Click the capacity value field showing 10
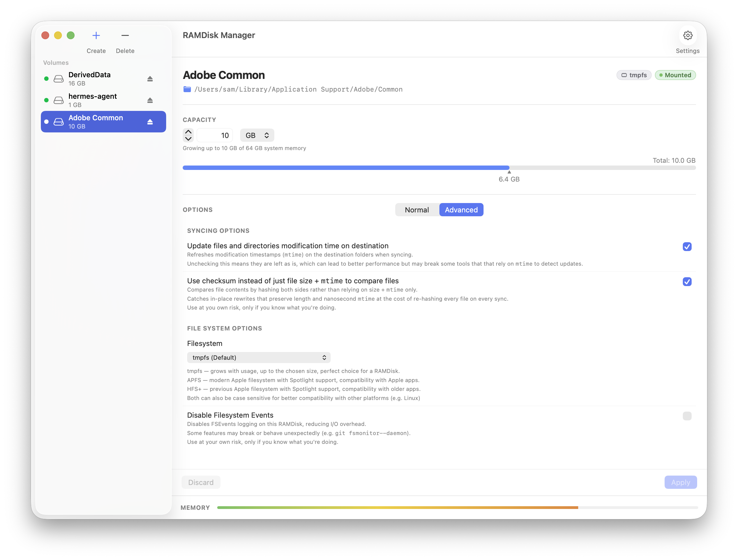Viewport: 738px width, 560px height. coord(215,135)
